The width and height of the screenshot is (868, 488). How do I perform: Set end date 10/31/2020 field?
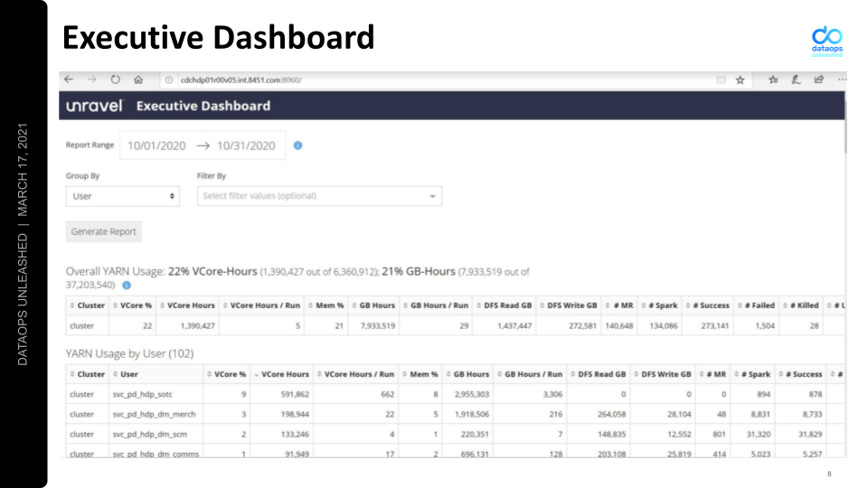click(x=246, y=145)
